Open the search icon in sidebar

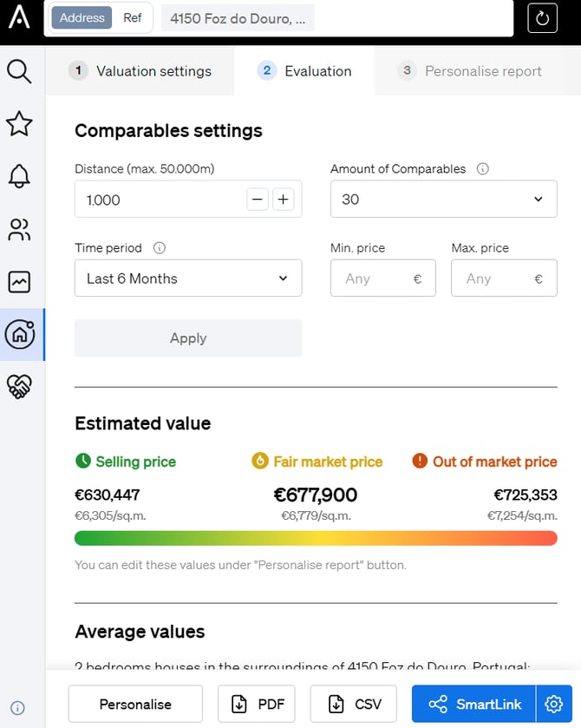coord(19,71)
